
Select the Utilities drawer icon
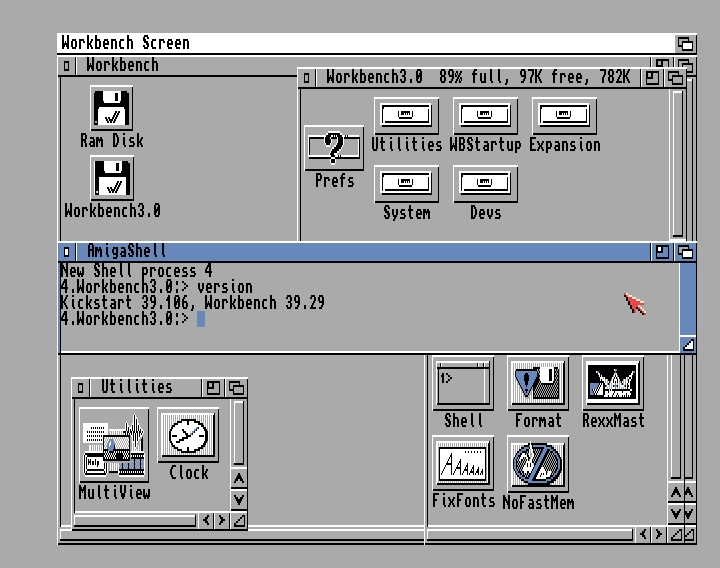pos(406,115)
